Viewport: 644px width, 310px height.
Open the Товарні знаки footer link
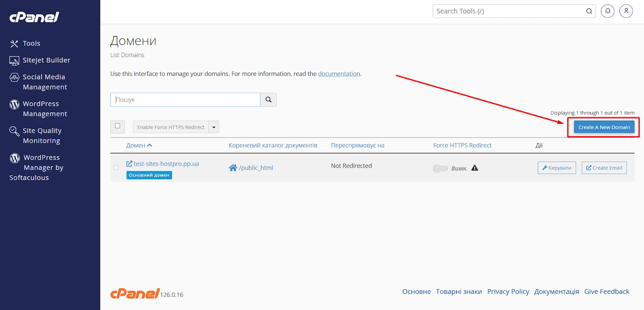point(459,292)
